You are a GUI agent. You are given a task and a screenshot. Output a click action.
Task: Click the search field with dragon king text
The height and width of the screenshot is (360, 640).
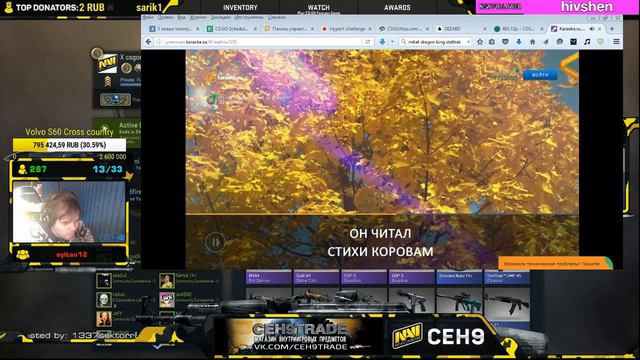tap(435, 42)
